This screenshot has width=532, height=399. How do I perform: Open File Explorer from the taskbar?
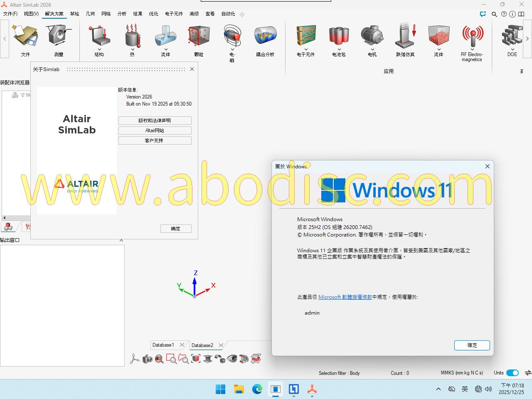tap(239, 389)
